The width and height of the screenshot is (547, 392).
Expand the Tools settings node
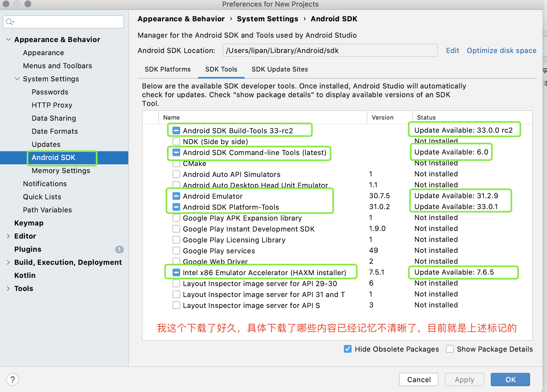(8, 289)
